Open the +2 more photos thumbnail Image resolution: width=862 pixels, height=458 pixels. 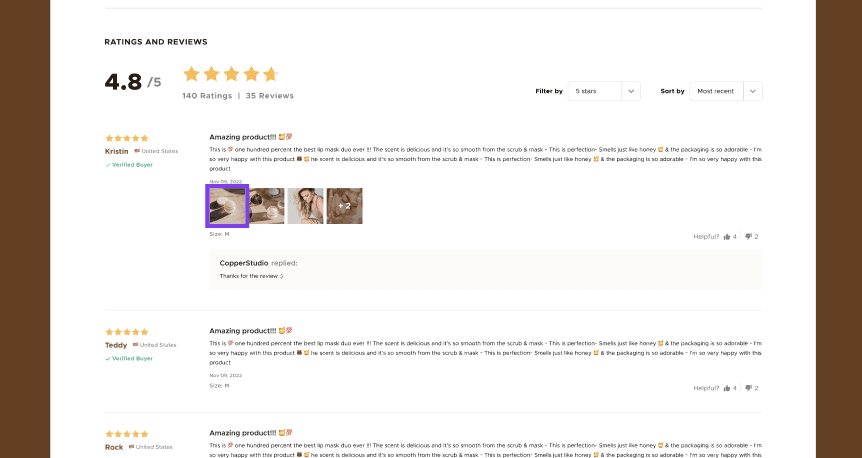click(345, 206)
